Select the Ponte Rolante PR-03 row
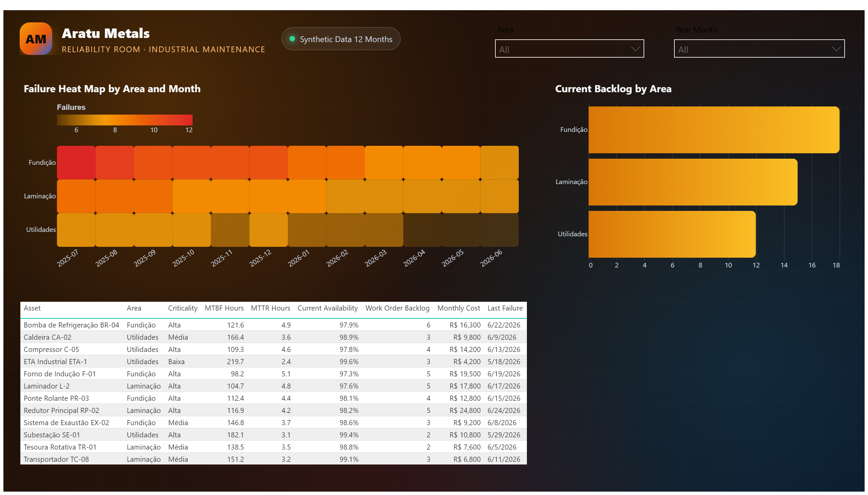 (273, 398)
